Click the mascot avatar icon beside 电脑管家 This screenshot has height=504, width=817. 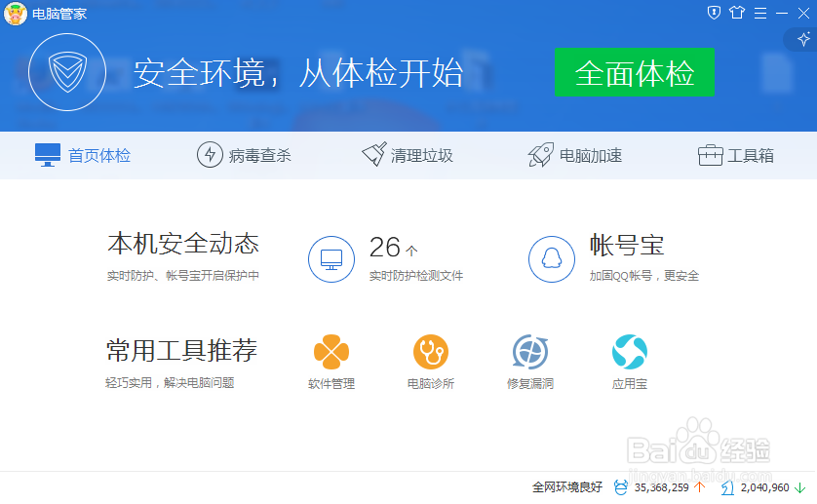[x=15, y=14]
